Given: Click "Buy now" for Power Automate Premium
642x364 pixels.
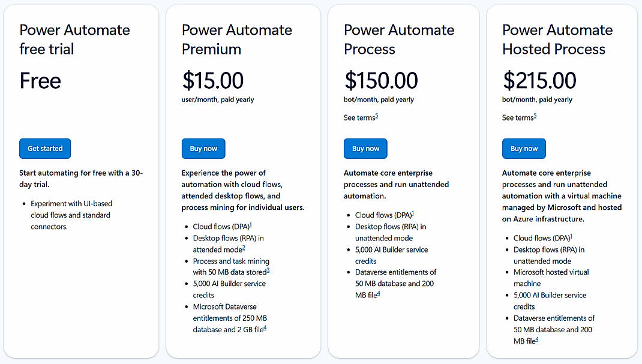Looking at the screenshot, I should tap(203, 148).
